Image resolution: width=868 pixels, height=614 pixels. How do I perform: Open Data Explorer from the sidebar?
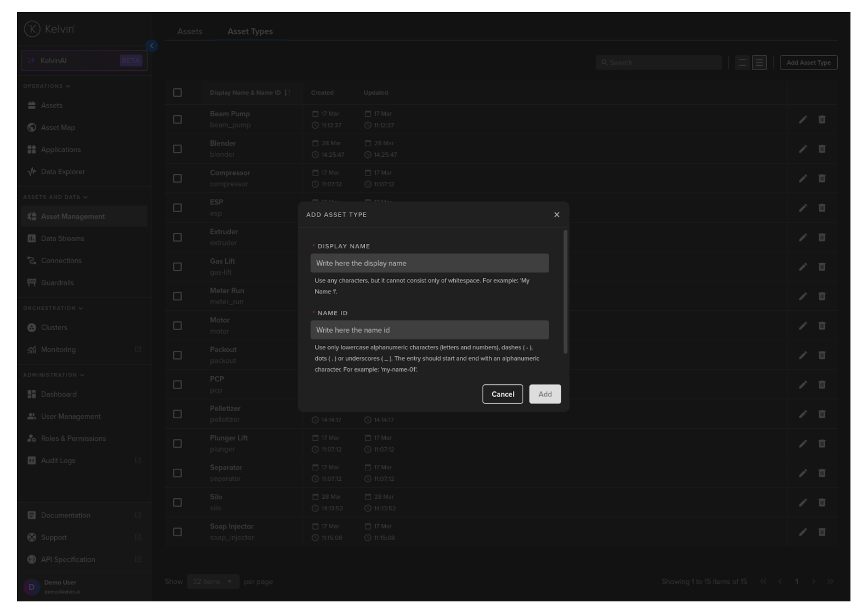(62, 172)
